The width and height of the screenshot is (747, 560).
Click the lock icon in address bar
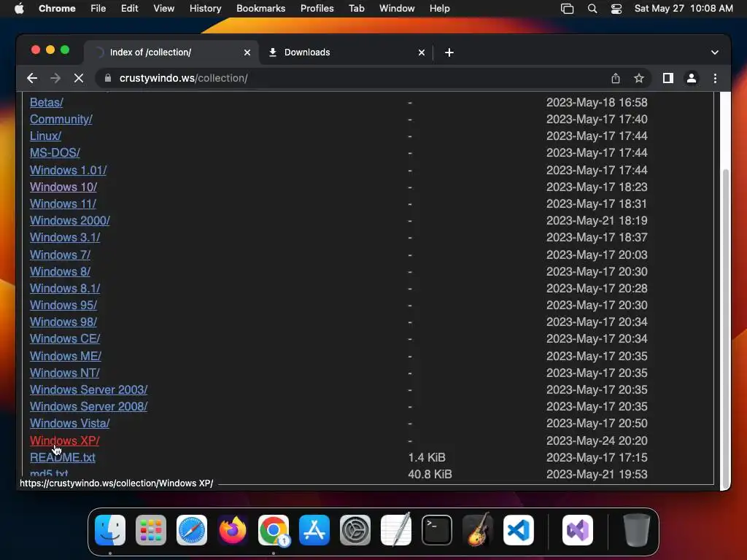point(108,78)
